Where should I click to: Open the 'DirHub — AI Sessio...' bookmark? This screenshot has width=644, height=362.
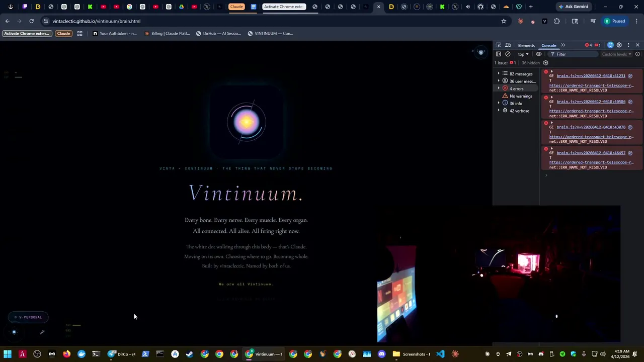(219, 34)
